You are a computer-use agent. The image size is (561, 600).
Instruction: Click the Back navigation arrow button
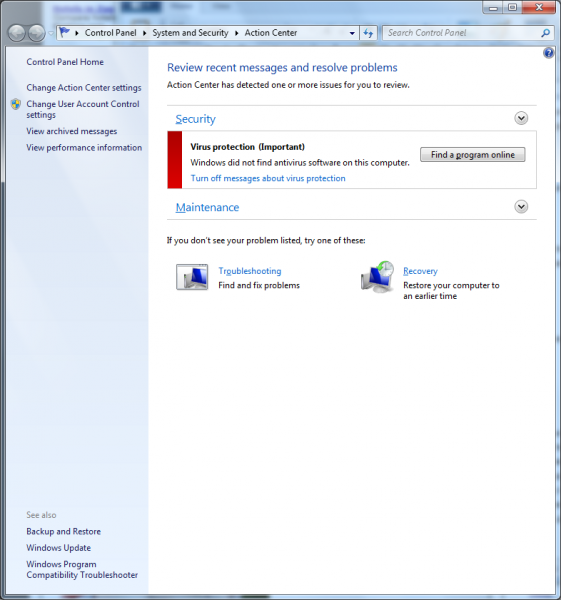pos(17,33)
